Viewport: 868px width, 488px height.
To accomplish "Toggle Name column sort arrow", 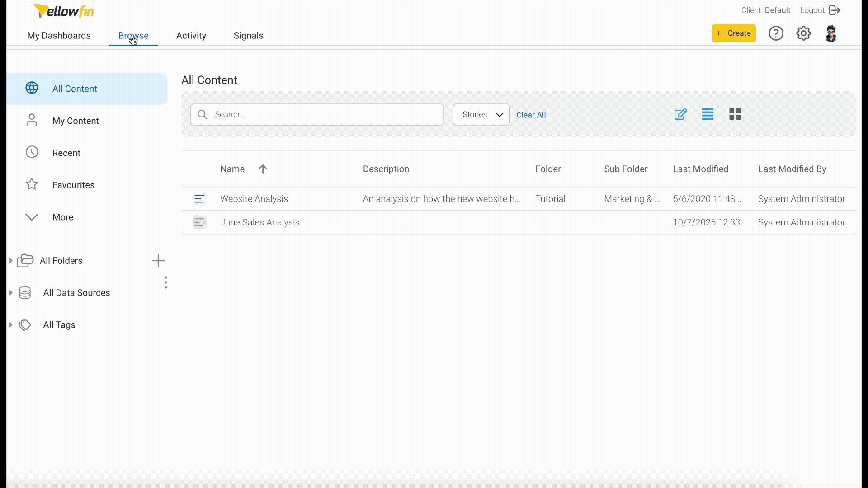I will [x=263, y=169].
